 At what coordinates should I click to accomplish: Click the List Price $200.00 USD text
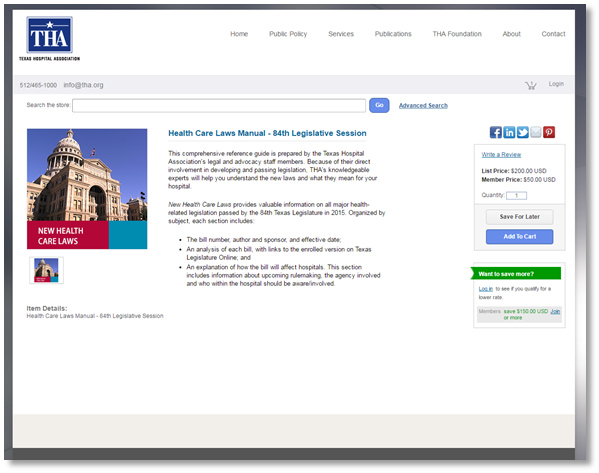[514, 171]
